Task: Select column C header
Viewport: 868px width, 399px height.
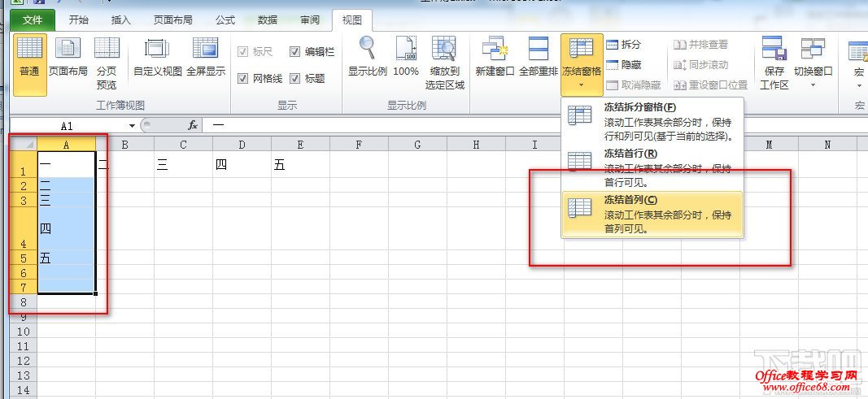Action: point(183,145)
